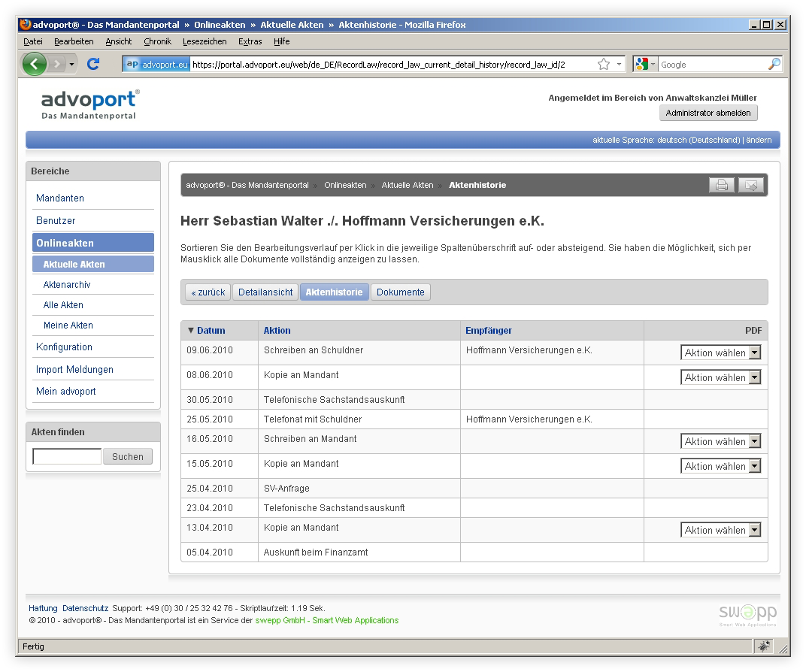
Task: Click the SV-Anfrage table cell
Action: (x=359, y=488)
